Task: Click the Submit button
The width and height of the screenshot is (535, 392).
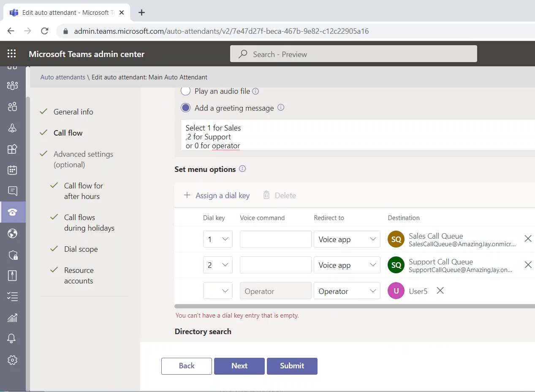Action: (292, 366)
